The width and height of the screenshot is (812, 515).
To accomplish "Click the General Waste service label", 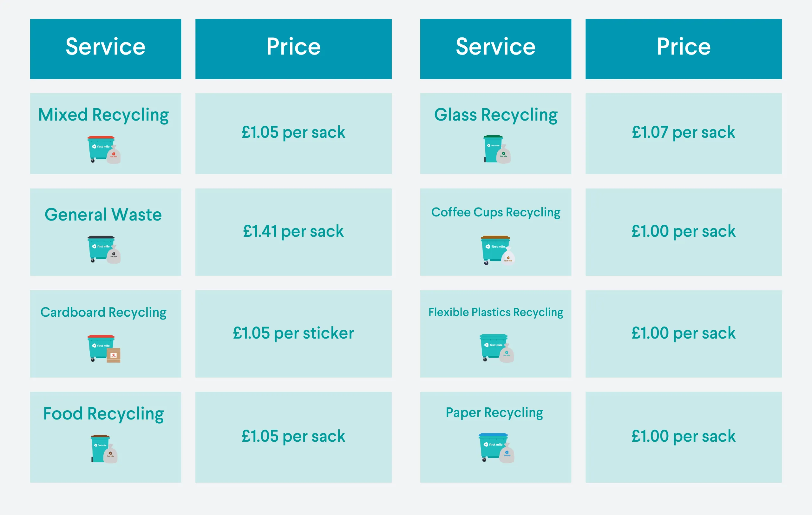I will [103, 215].
